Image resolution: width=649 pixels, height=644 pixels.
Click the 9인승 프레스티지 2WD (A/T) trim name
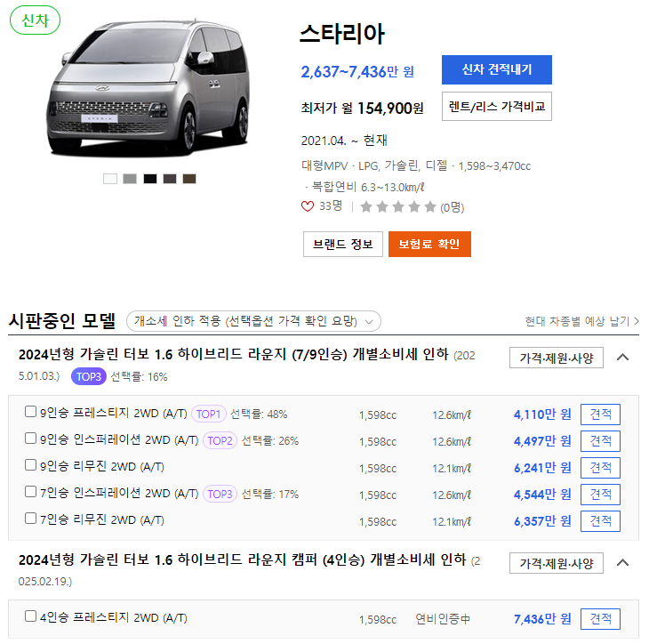pos(114,414)
